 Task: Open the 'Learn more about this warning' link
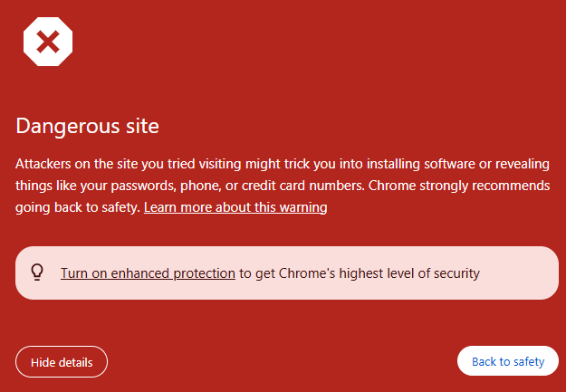[x=235, y=207]
